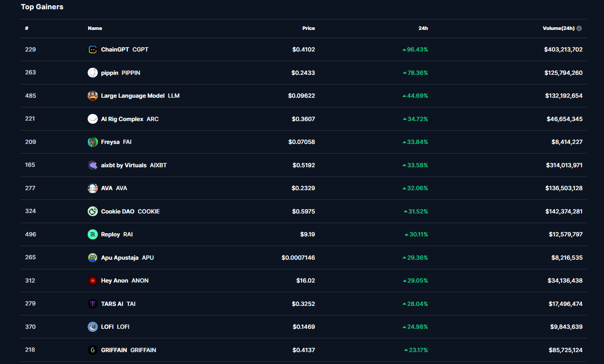
Task: Click the GRIFFAIN coin logo icon
Action: click(x=93, y=350)
